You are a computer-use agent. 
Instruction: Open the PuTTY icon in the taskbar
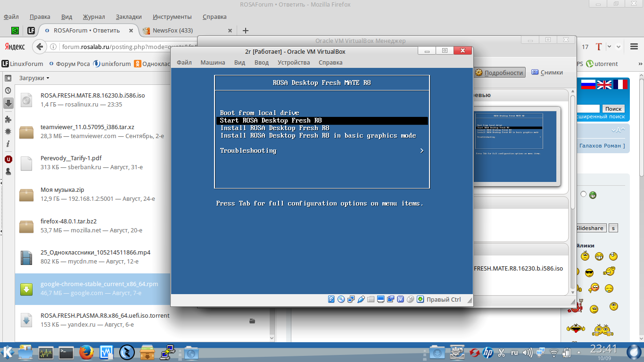(x=167, y=353)
